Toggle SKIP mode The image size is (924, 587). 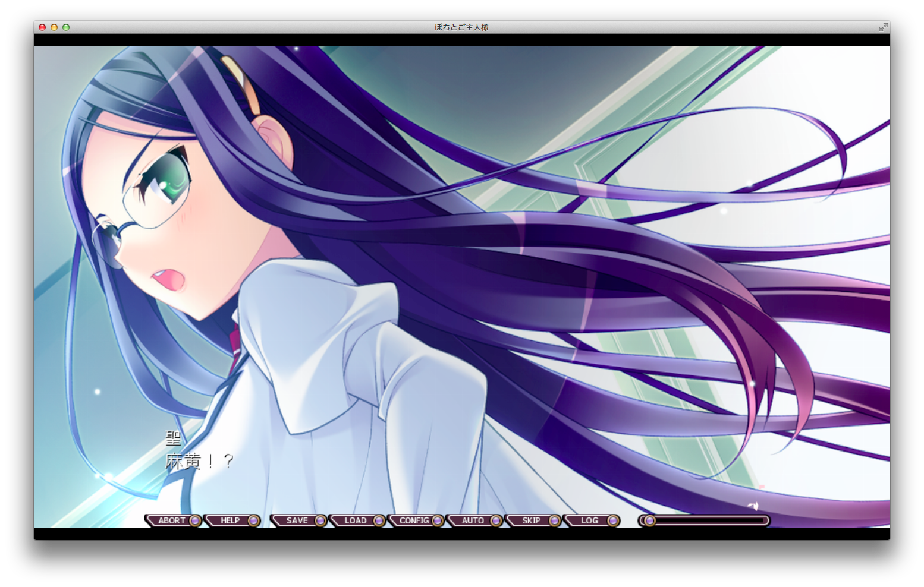[x=533, y=520]
